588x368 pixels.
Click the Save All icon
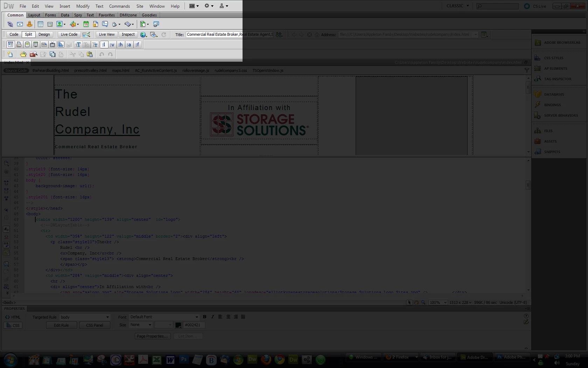click(52, 54)
